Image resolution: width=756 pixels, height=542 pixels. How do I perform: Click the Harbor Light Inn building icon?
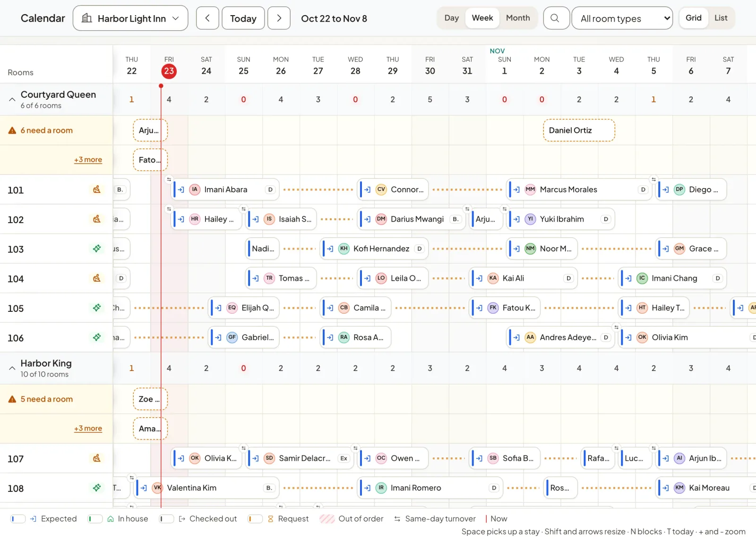tap(87, 18)
